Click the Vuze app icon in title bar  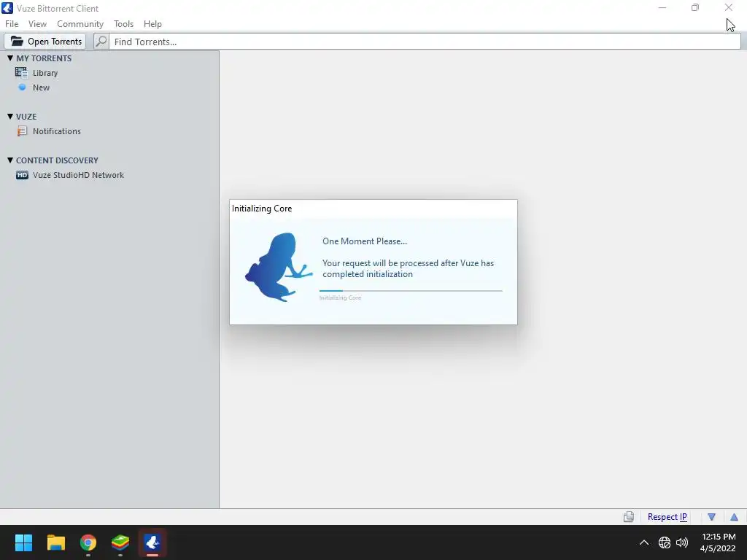point(7,8)
